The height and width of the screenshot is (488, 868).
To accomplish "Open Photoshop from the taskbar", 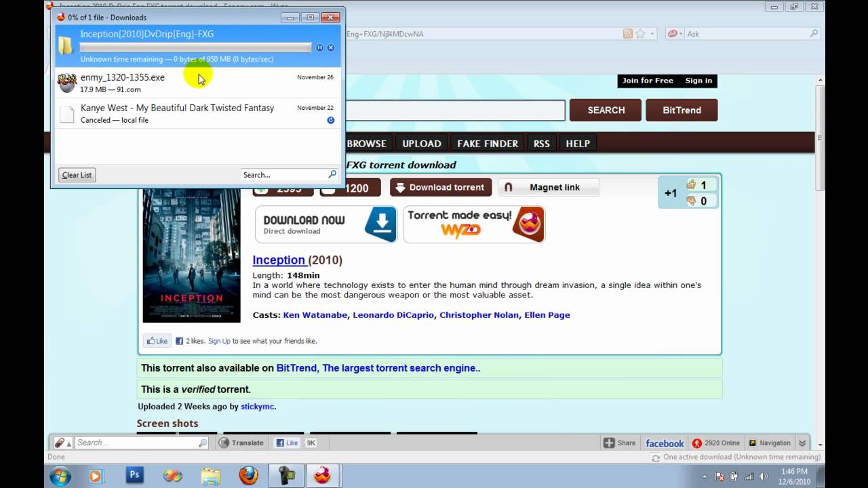I will 135,475.
